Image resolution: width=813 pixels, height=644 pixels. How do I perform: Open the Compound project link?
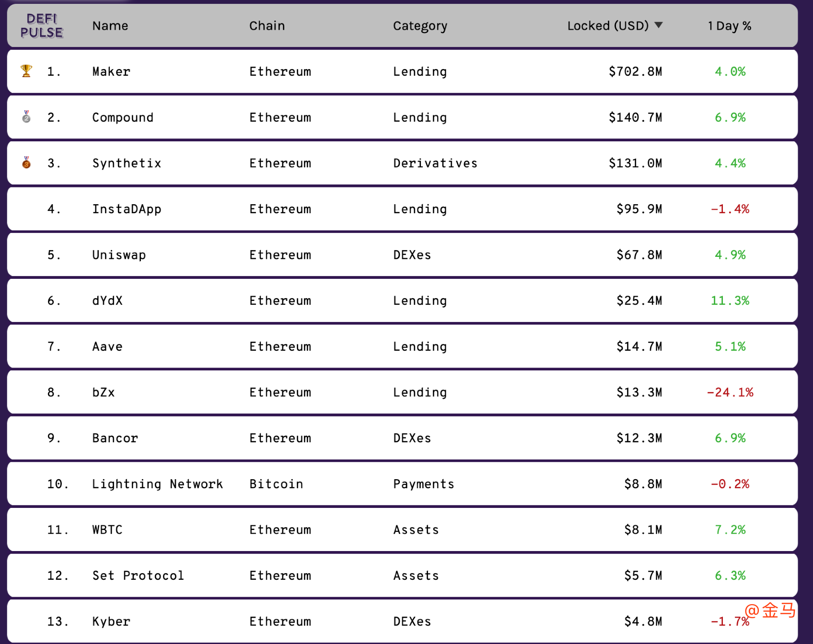coord(123,117)
